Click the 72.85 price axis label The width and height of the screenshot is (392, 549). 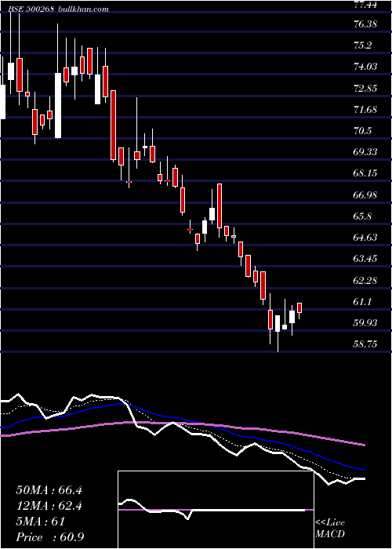(x=365, y=88)
